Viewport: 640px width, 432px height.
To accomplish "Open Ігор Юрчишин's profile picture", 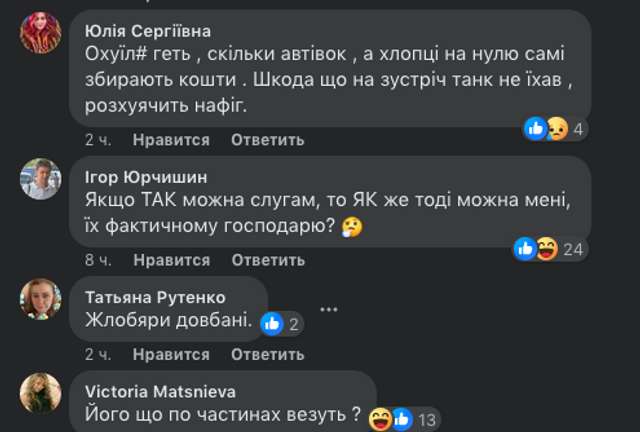I will pyautogui.click(x=41, y=177).
